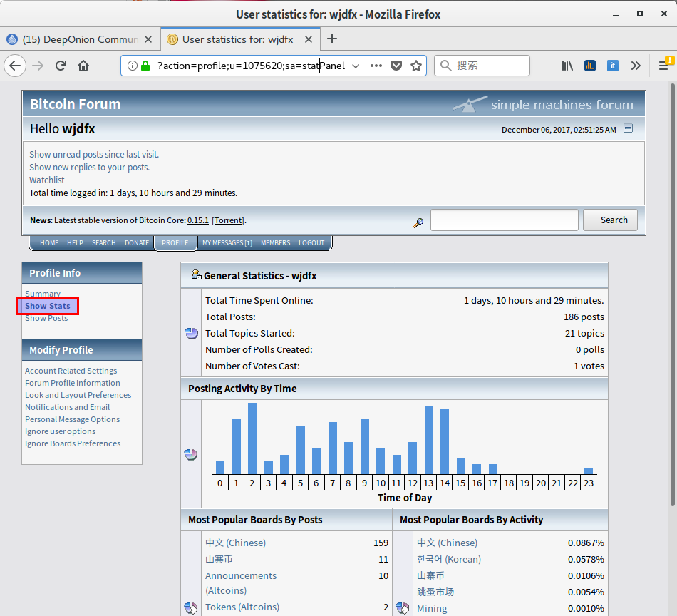The width and height of the screenshot is (677, 616).
Task: Open 한국어 (Korean) board link
Action: tap(449, 559)
